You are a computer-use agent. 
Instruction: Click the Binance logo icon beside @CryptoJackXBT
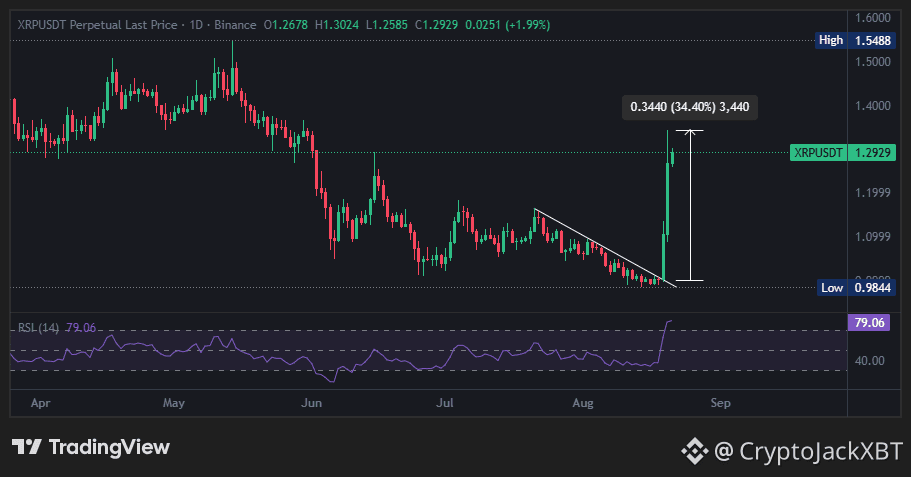point(694,451)
